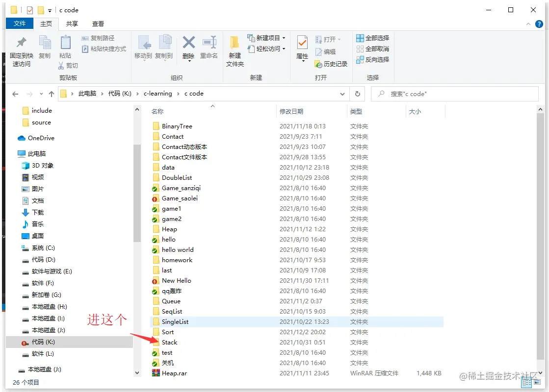
Task: Click Invert selection (反向选择)
Action: tap(372, 59)
